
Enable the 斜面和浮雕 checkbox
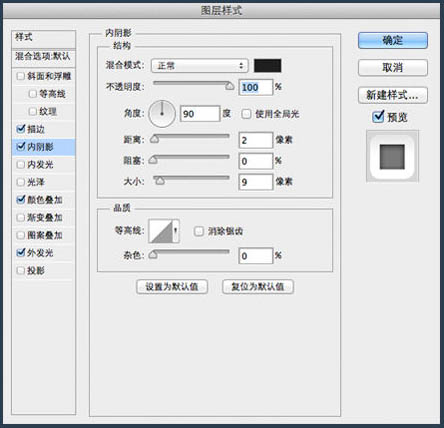pos(20,76)
